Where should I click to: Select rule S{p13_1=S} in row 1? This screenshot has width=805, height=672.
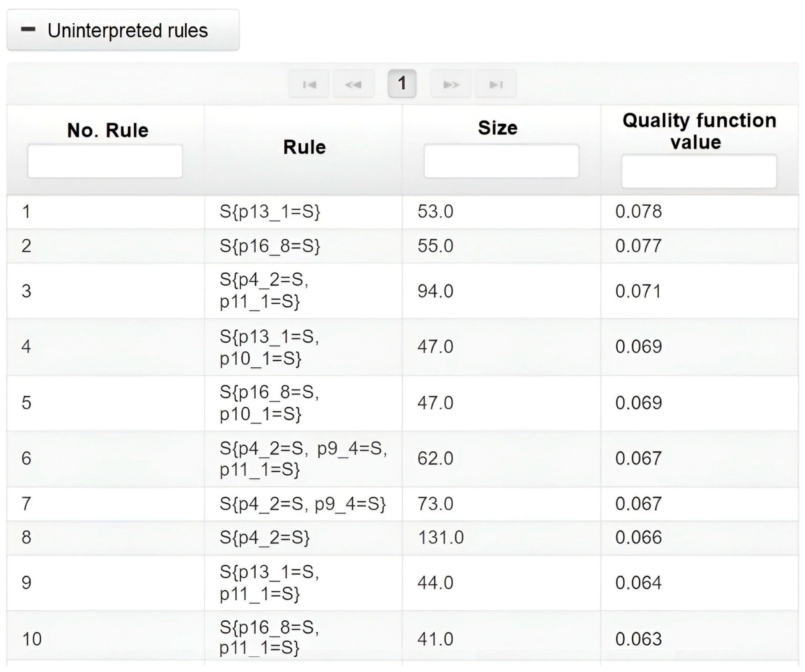(270, 212)
